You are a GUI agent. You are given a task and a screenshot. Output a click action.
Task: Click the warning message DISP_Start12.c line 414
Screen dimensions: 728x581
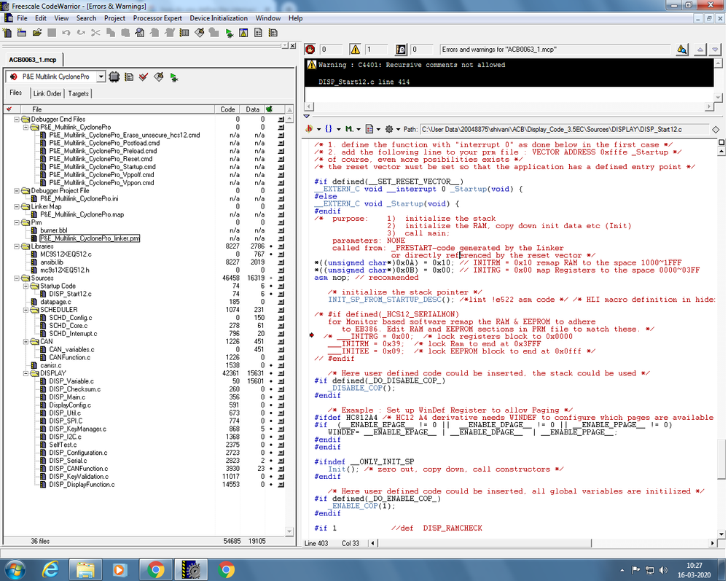(x=364, y=82)
